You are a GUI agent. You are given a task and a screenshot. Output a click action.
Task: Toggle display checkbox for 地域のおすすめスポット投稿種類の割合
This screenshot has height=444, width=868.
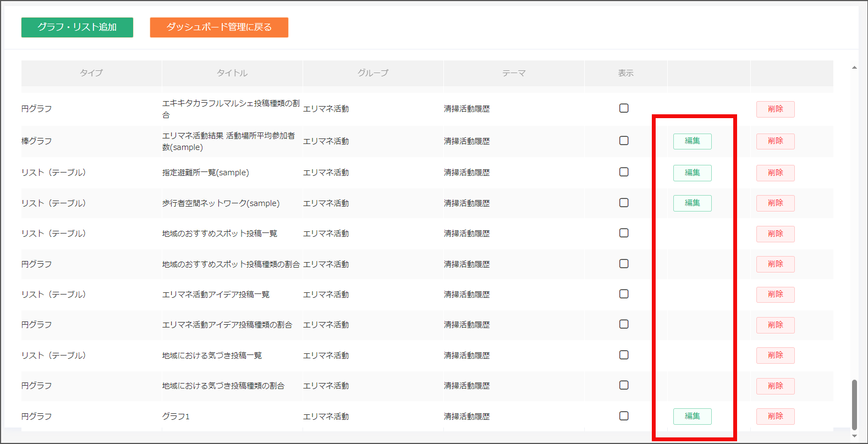pyautogui.click(x=624, y=264)
